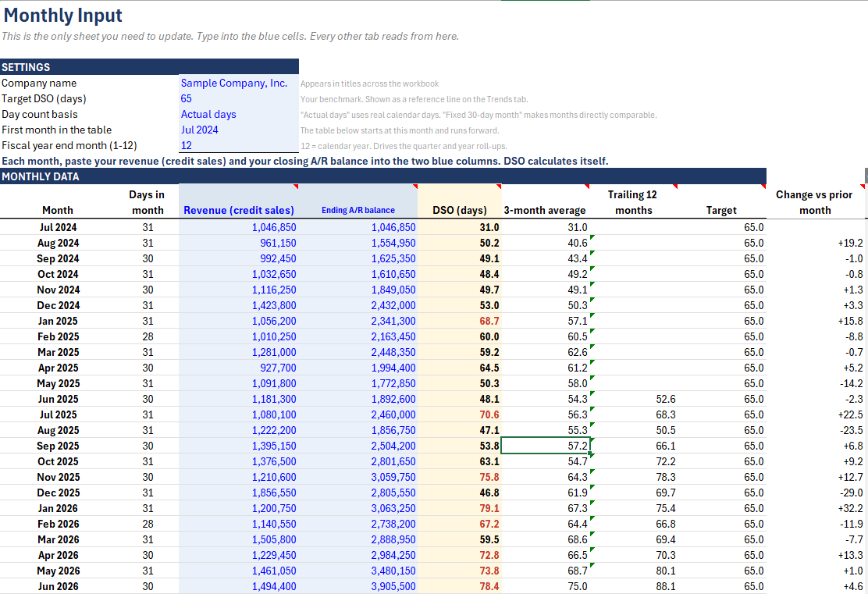Select Jan 2025 DSO value 68.7
868x594 pixels.
460,321
